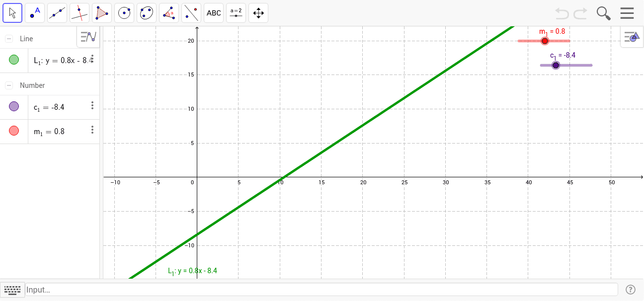Click the green L1 equation label on graph

(x=193, y=271)
